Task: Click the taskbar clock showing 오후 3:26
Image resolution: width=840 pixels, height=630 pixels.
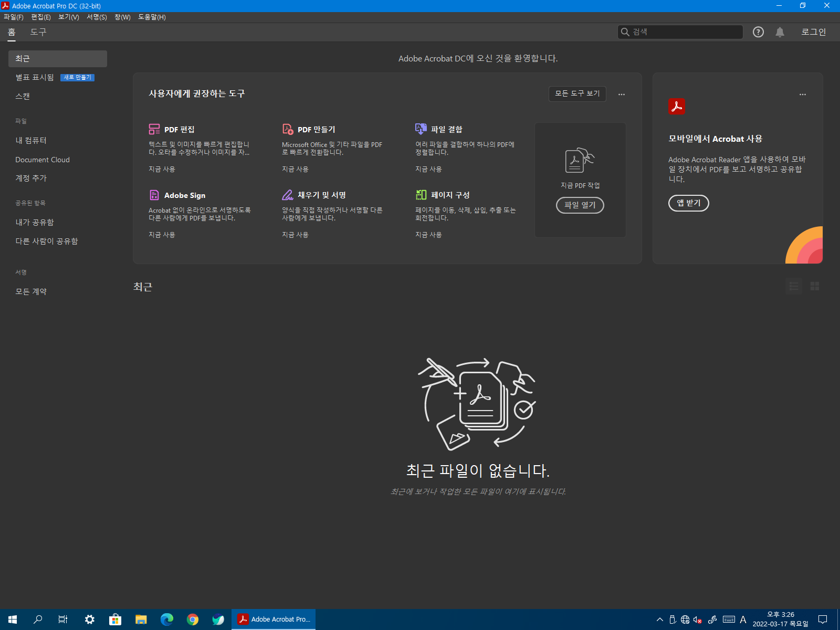Action: coord(781,619)
